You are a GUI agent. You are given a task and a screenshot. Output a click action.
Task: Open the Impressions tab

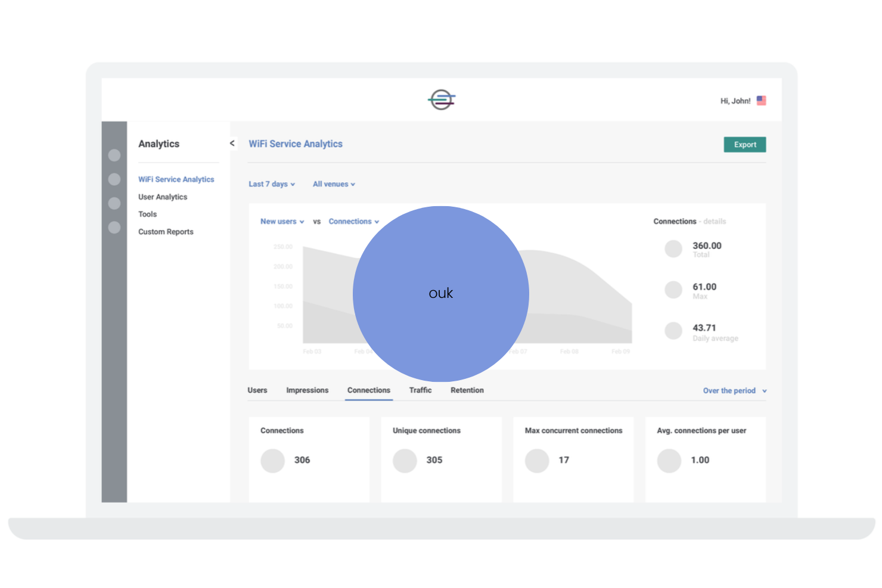pyautogui.click(x=307, y=390)
